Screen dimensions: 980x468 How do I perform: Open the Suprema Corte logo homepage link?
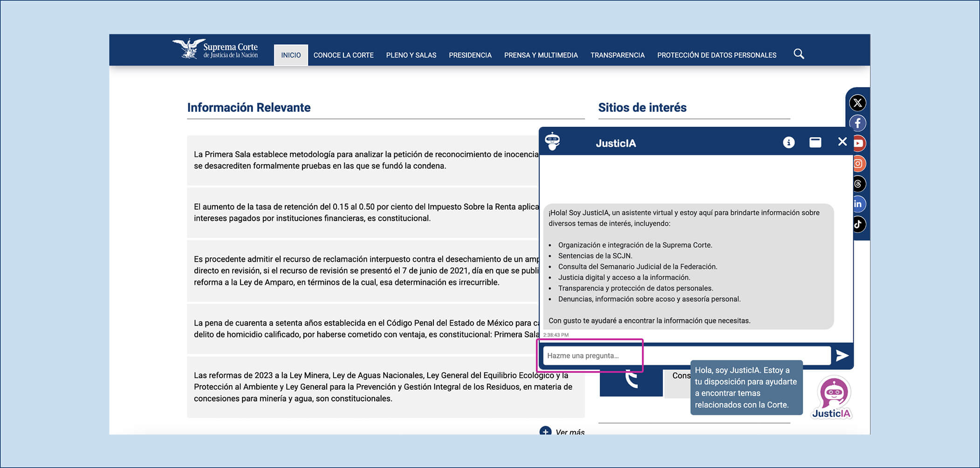click(x=215, y=49)
